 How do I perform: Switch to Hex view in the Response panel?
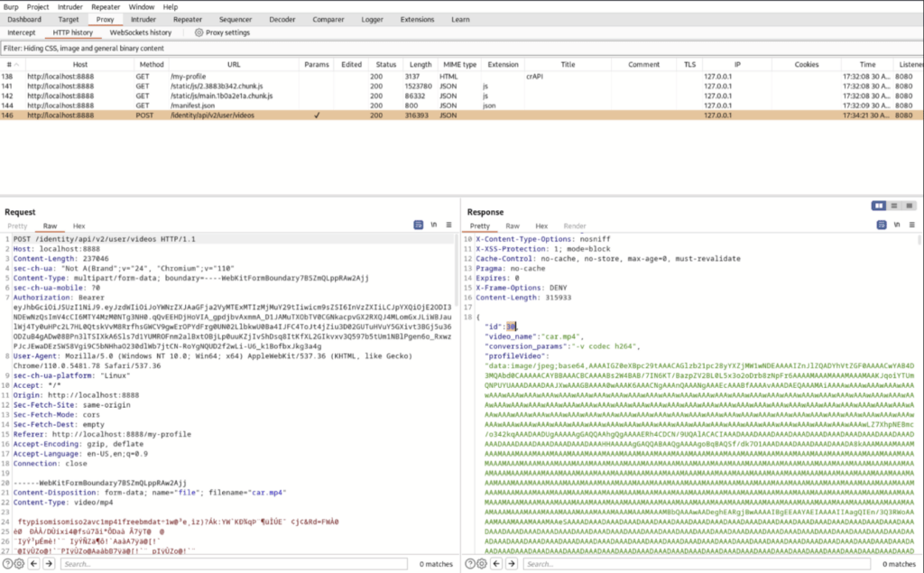click(x=542, y=226)
